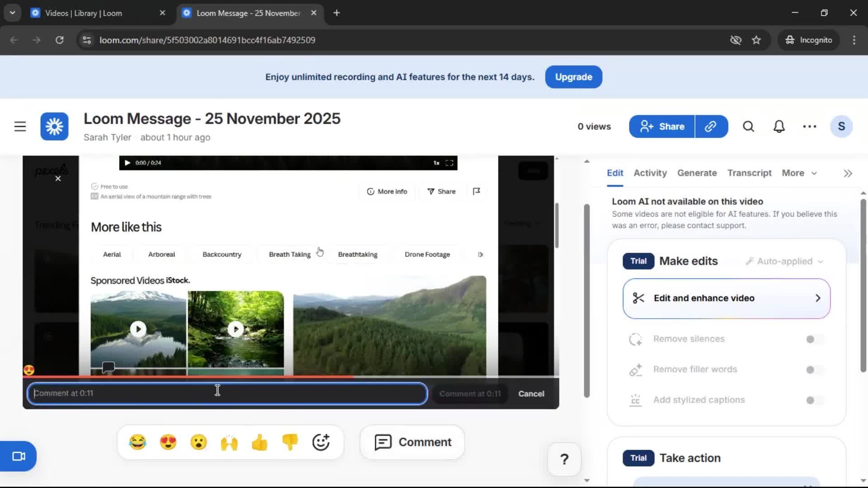This screenshot has height=488, width=868.
Task: Expand the More tab dropdown
Action: tap(799, 173)
